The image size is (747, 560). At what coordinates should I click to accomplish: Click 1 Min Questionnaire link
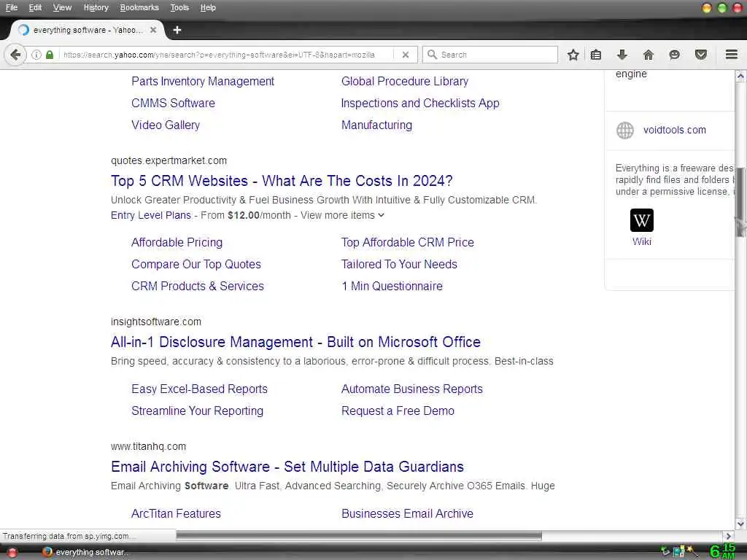point(392,286)
